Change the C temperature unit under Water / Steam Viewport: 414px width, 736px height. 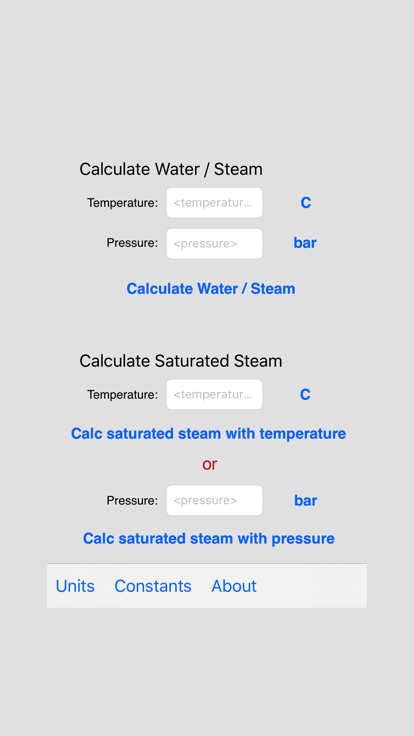pos(306,203)
